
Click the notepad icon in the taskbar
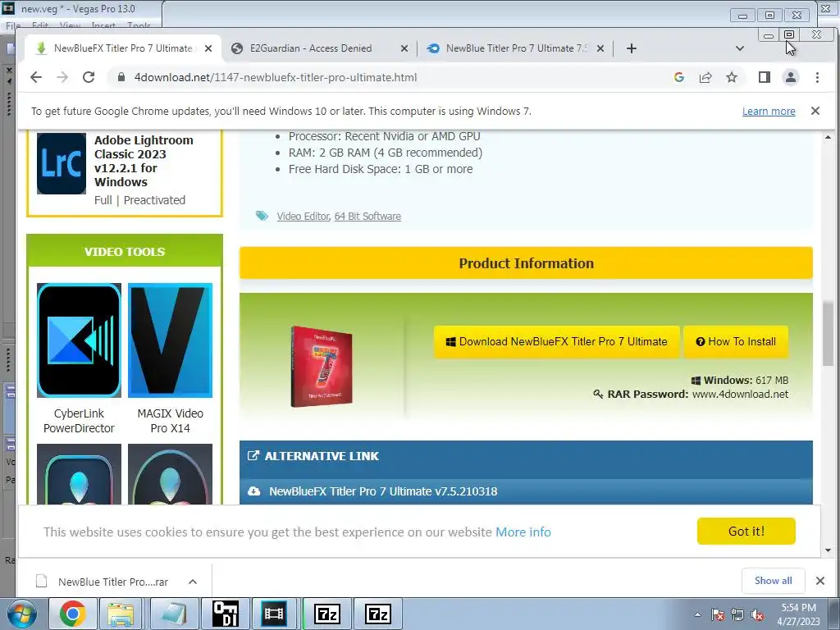174,614
